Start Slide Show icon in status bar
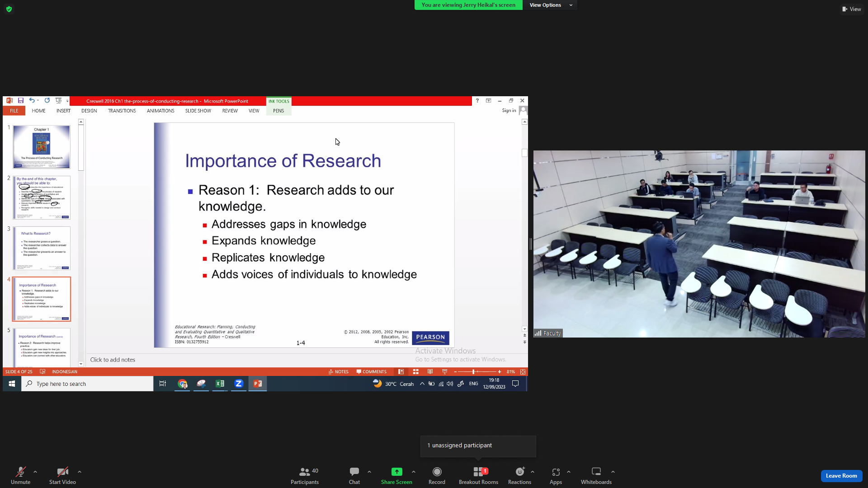This screenshot has height=488, width=868. pyautogui.click(x=445, y=372)
